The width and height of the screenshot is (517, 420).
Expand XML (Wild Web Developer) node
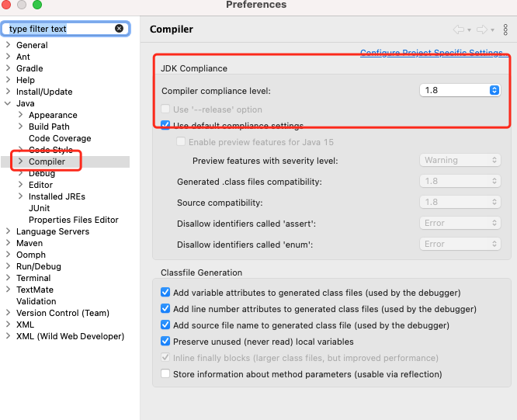(9, 336)
